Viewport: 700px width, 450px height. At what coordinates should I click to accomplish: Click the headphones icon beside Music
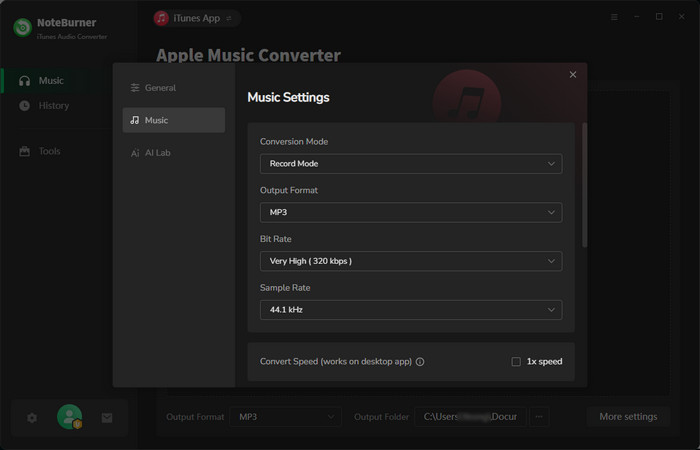[25, 81]
